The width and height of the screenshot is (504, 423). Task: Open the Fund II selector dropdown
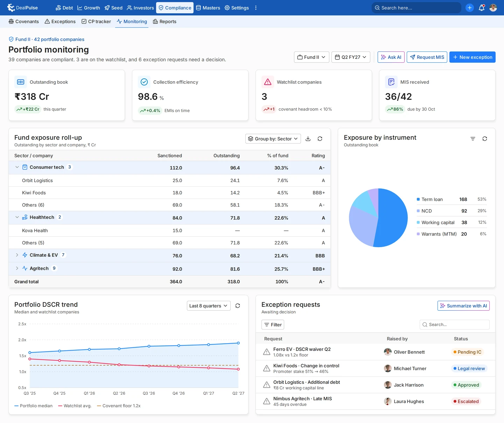point(311,57)
